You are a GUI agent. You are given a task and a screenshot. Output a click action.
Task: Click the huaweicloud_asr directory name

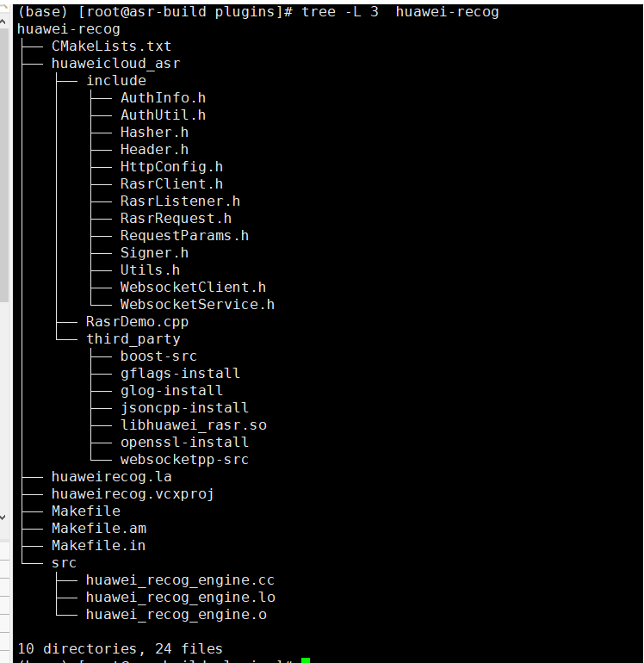coord(115,64)
